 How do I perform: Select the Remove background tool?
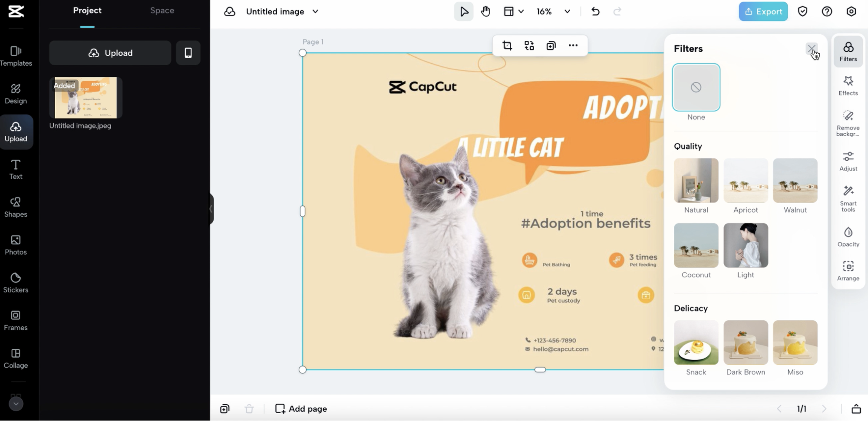point(848,122)
